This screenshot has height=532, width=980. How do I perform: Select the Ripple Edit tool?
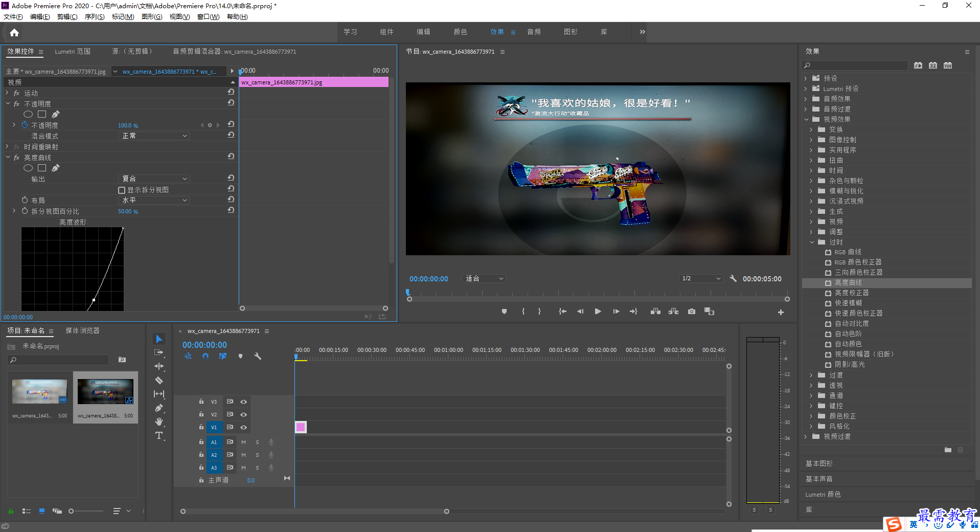click(159, 366)
